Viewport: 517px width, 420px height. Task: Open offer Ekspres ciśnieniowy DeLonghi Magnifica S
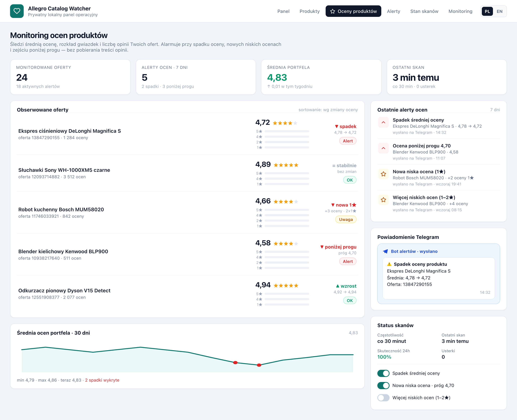pyautogui.click(x=69, y=131)
